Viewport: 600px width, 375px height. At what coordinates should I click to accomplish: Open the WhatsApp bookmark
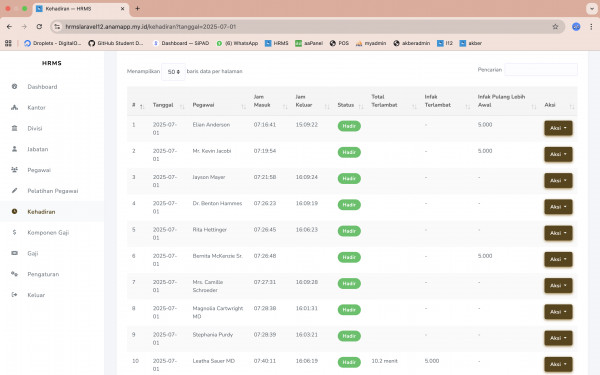(x=237, y=43)
